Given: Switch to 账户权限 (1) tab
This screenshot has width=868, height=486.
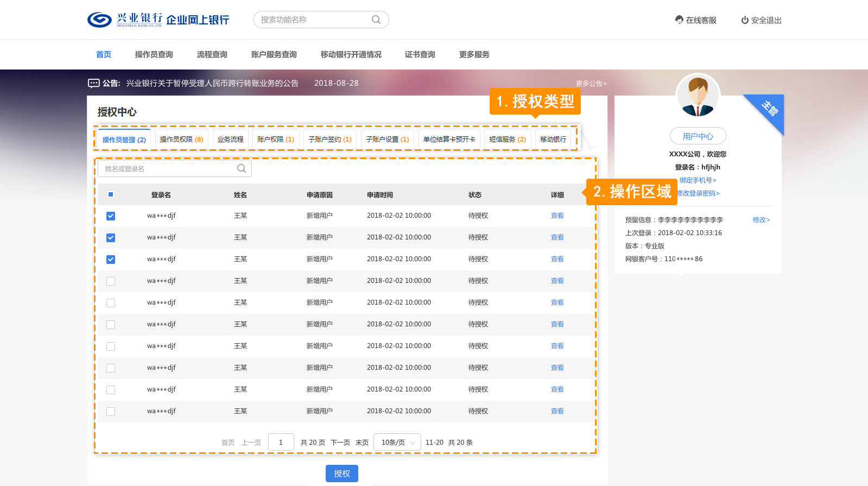Looking at the screenshot, I should coord(276,139).
